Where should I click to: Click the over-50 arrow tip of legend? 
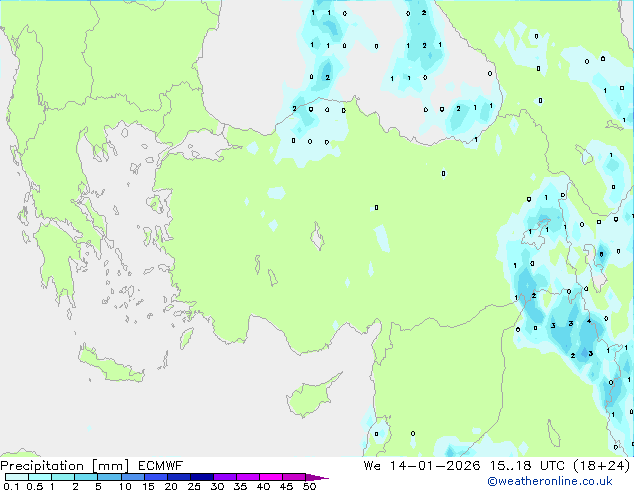click(x=317, y=477)
